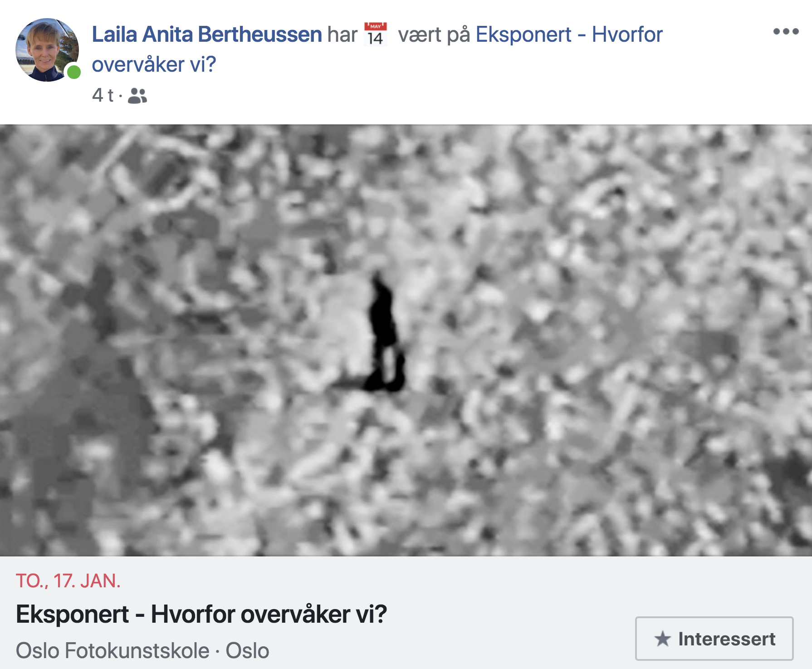
Task: Open the grayscale event cover image
Action: pos(406,340)
